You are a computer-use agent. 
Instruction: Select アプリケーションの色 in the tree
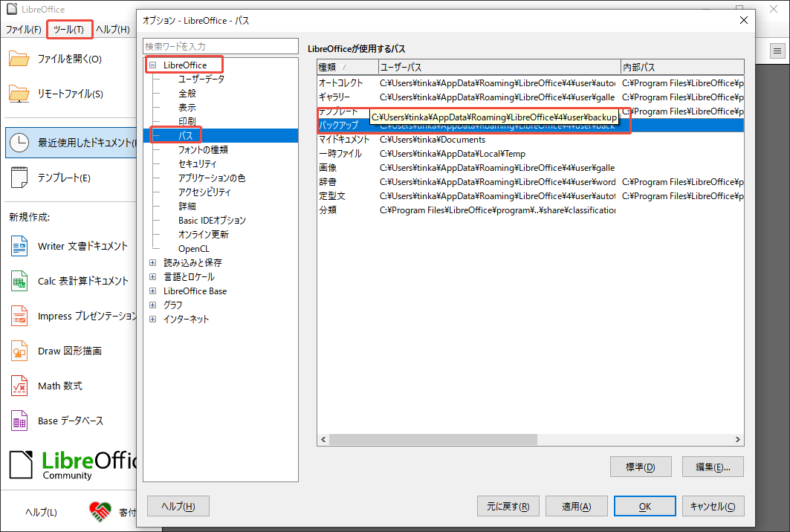pyautogui.click(x=212, y=178)
